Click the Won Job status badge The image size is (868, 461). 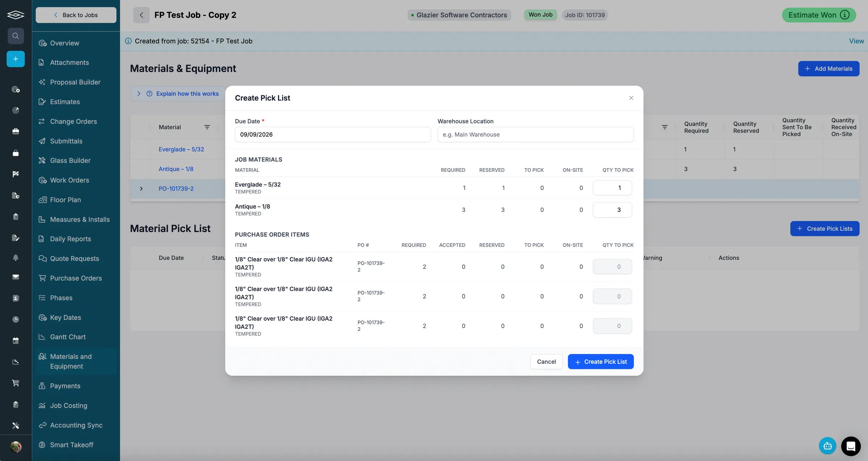tap(540, 14)
